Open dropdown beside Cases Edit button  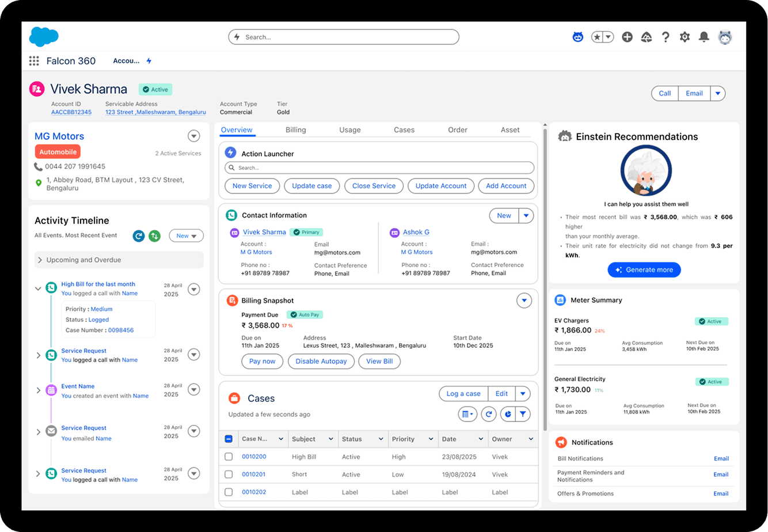(523, 394)
